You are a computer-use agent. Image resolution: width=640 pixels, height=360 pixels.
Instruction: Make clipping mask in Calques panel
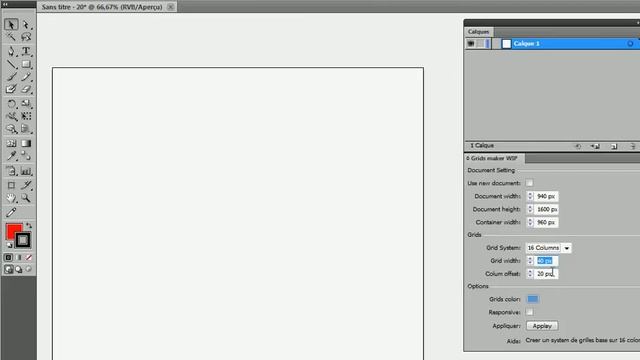point(578,146)
